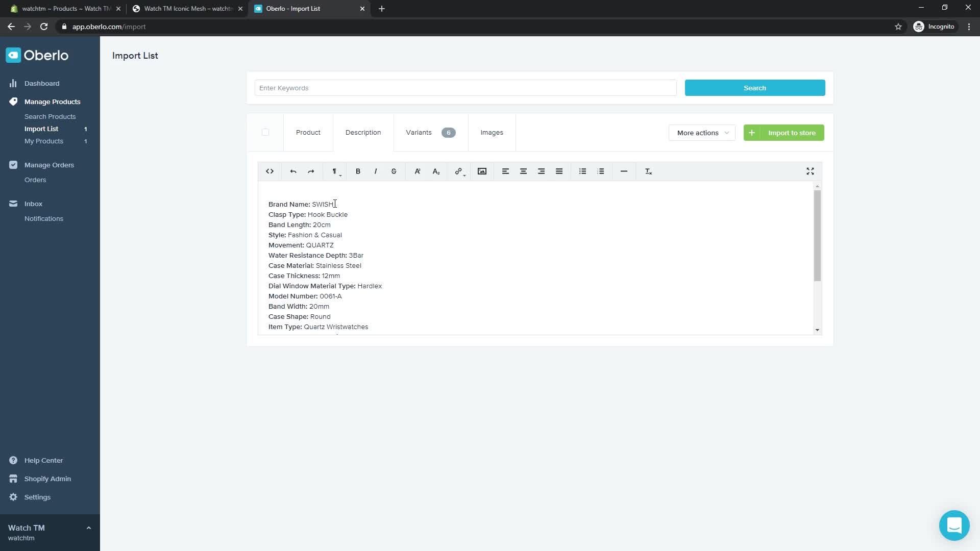Check the product selection checkbox
Screen dimensions: 980x551
click(x=265, y=133)
